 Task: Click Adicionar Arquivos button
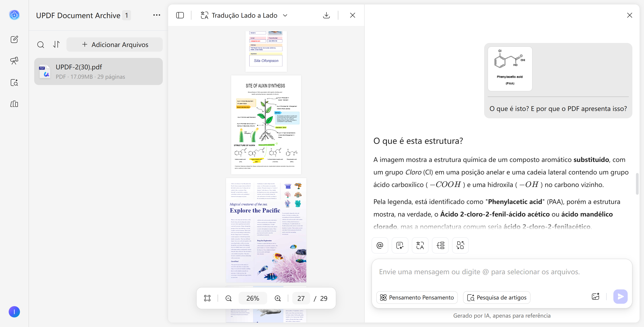[x=114, y=45]
